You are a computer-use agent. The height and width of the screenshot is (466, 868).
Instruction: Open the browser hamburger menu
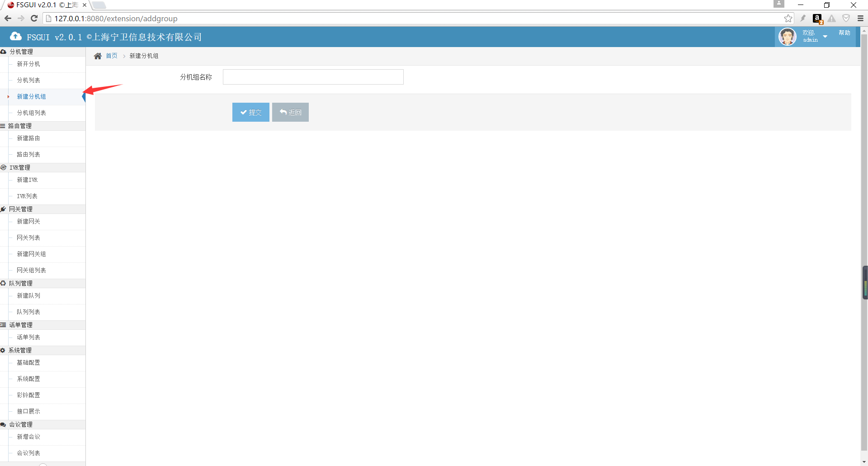(860, 19)
